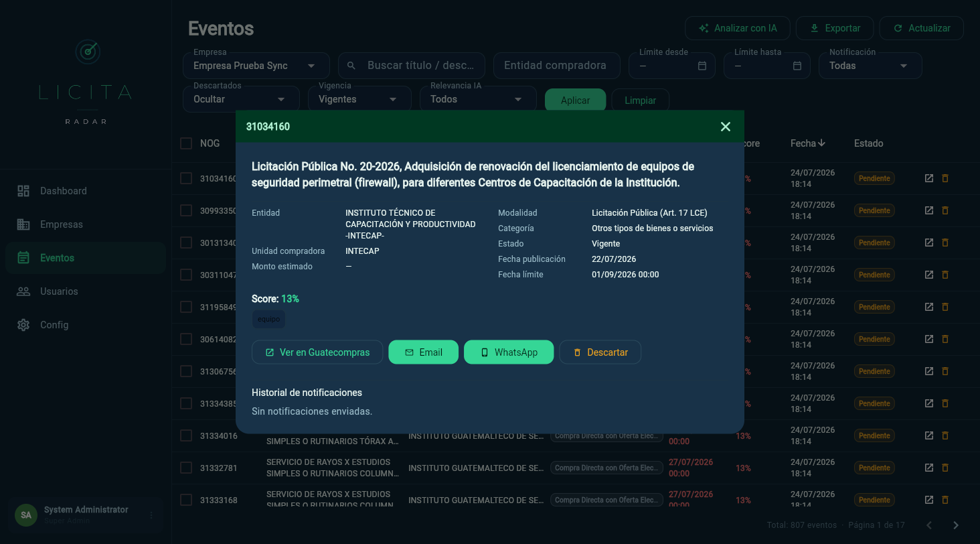This screenshot has height=544, width=980.
Task: Open the Descartados dropdown
Action: 241,99
